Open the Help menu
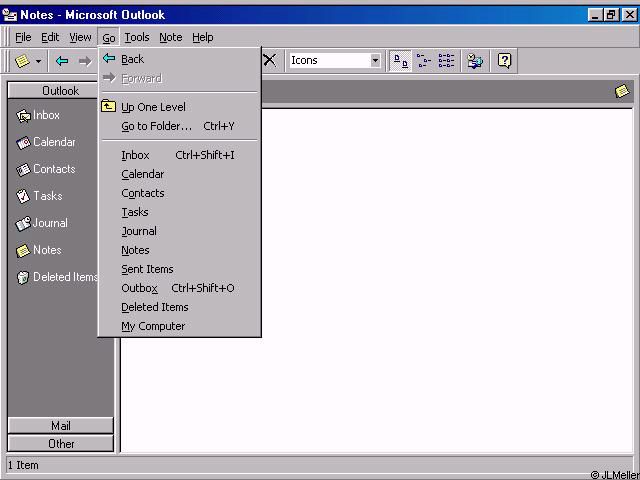Image resolution: width=640 pixels, height=480 pixels. 202,38
